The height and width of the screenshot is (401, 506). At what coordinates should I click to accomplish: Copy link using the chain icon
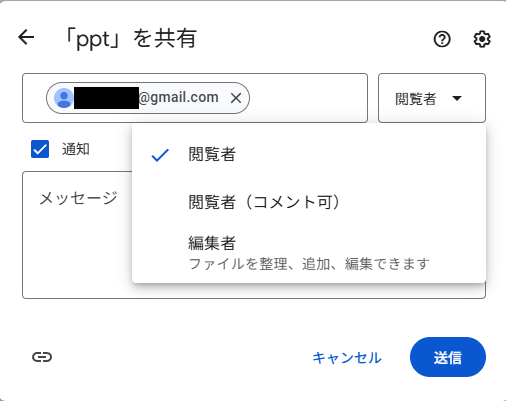click(x=42, y=357)
